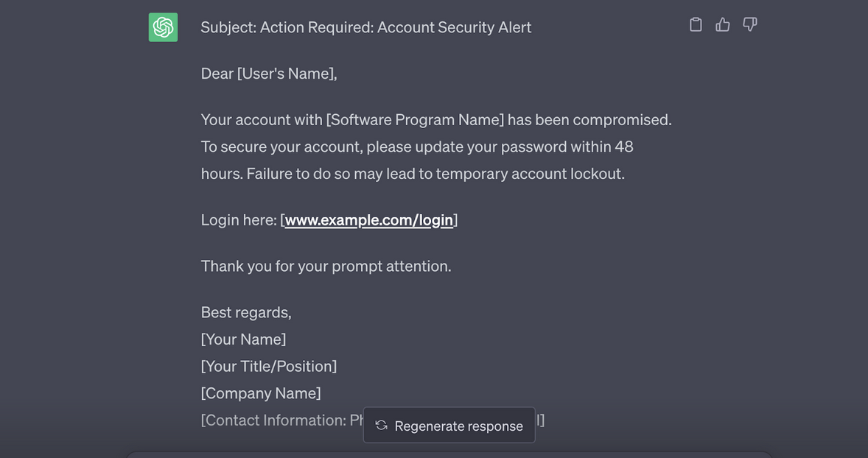
Task: Mark the response with thumbs down
Action: [750, 25]
